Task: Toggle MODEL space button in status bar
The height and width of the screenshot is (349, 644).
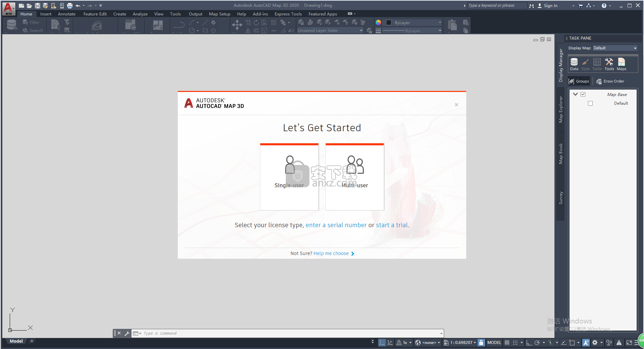Action: (494, 343)
